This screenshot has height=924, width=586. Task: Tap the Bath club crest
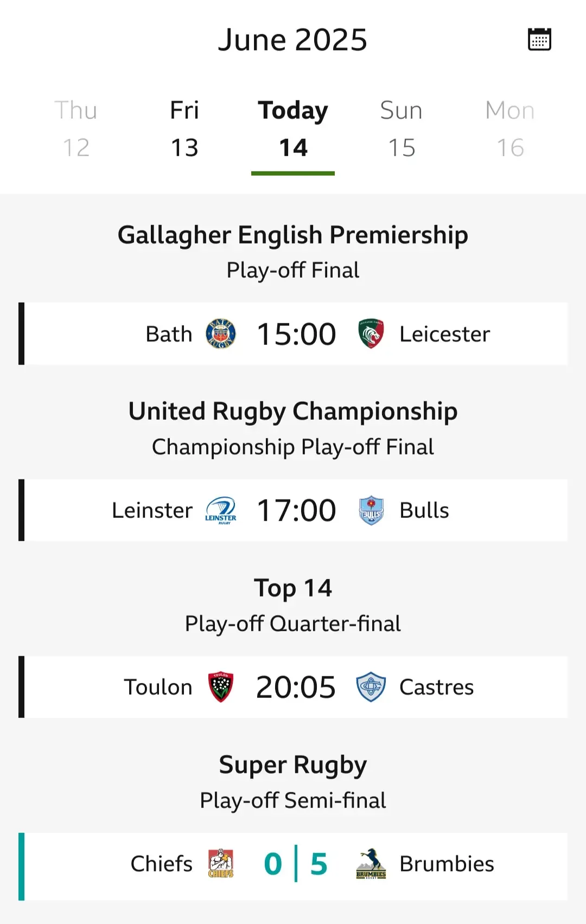(221, 333)
